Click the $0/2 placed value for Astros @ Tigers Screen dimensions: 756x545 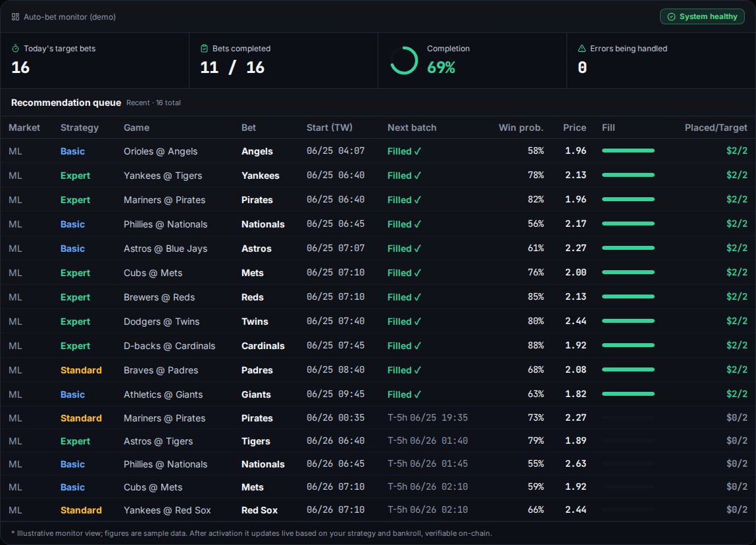click(x=737, y=441)
